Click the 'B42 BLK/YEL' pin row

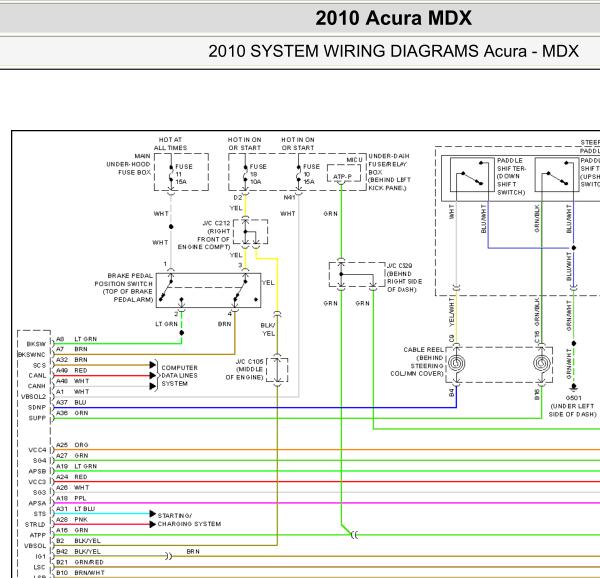[78, 552]
